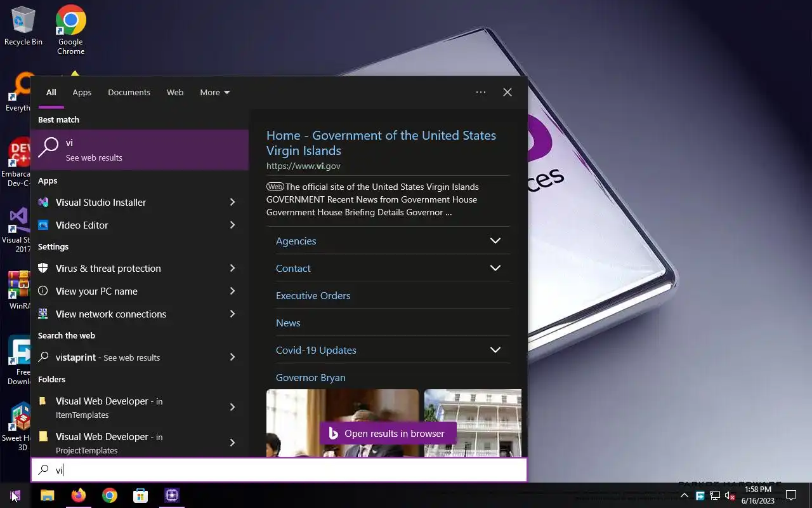Expand View your PC name arrow
The width and height of the screenshot is (812, 508).
click(x=232, y=291)
